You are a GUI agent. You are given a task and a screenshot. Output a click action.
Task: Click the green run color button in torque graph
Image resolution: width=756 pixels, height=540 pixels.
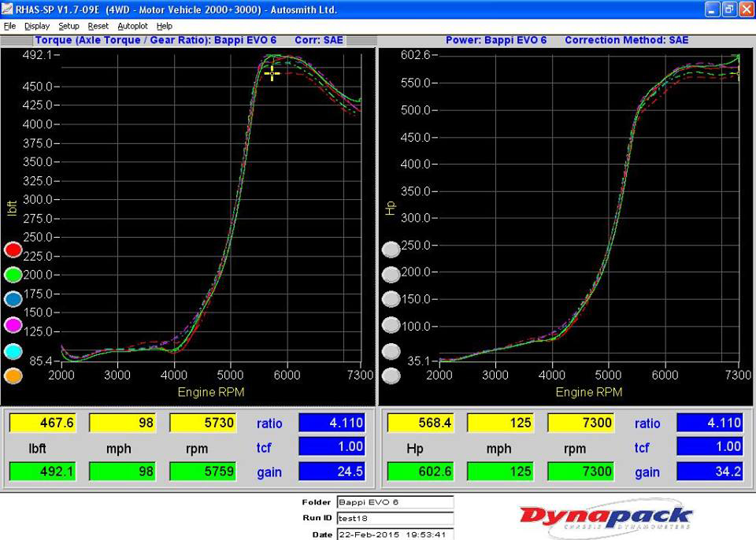13,275
